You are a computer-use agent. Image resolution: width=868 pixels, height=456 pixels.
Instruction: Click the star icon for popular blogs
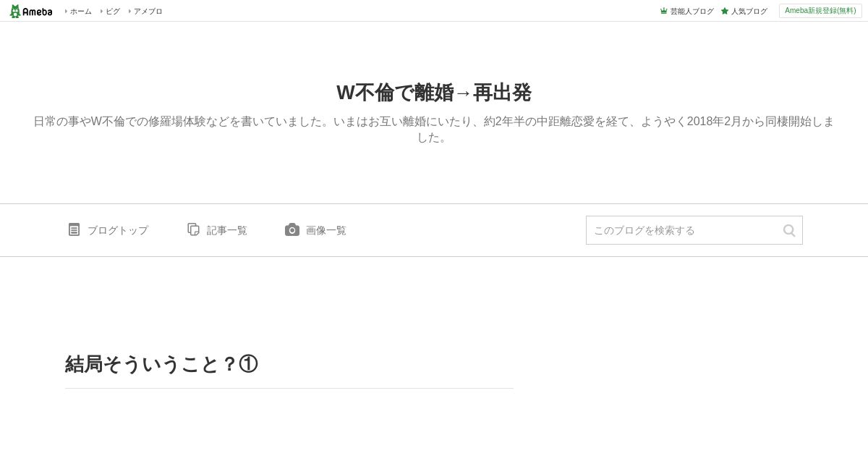[725, 11]
